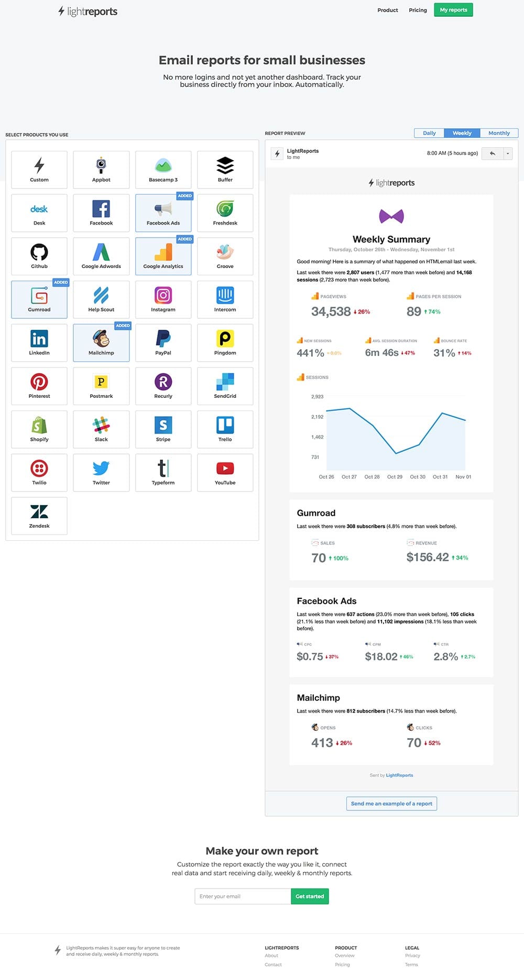The width and height of the screenshot is (524, 980).
Task: Select the PayPal tile
Action: pos(163,343)
